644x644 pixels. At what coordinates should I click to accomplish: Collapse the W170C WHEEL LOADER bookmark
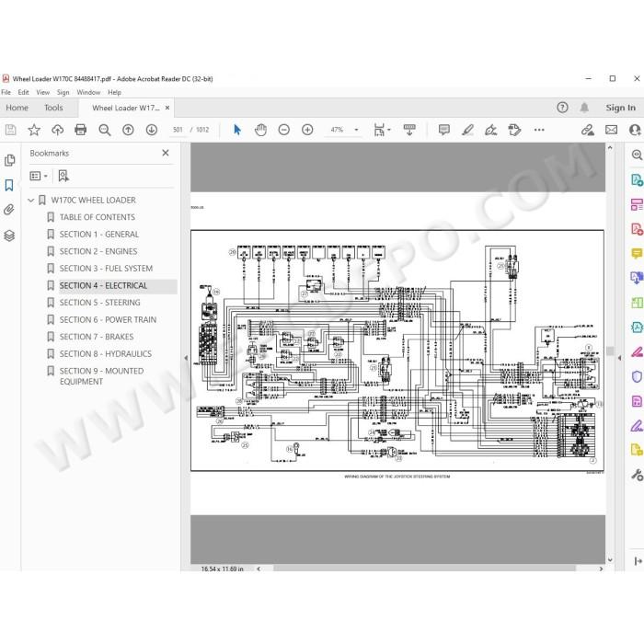30,200
